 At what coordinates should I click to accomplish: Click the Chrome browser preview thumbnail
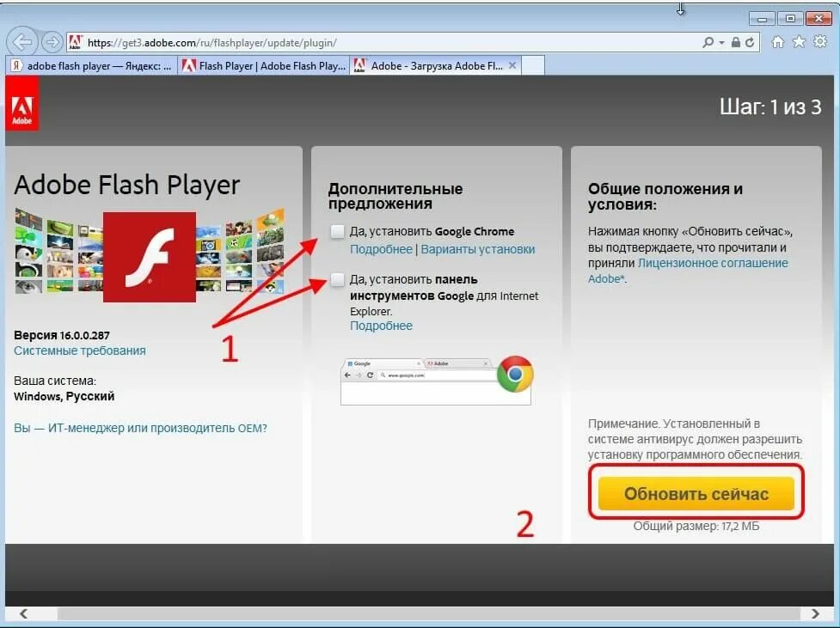(436, 381)
